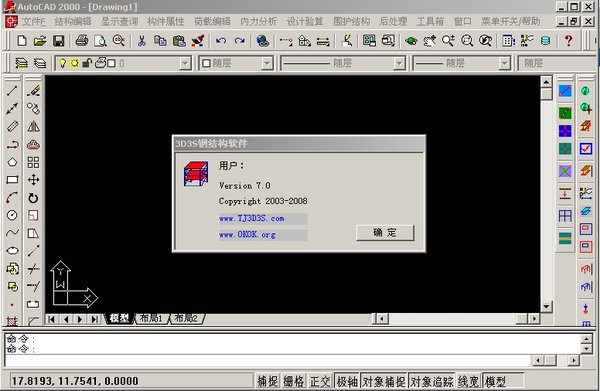Click the Copy icon
This screenshot has width=600, height=391.
[x=160, y=41]
